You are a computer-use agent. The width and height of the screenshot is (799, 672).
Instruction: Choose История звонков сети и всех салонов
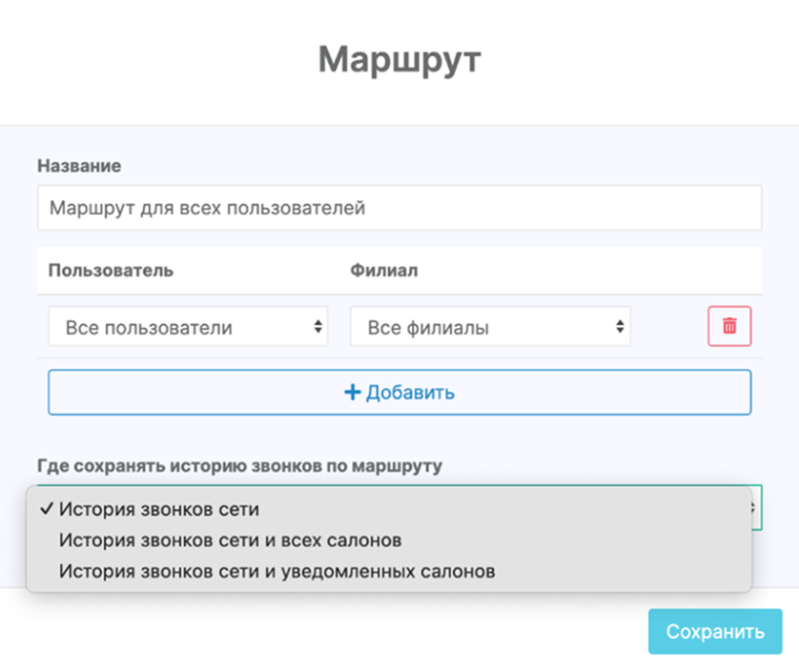point(230,540)
